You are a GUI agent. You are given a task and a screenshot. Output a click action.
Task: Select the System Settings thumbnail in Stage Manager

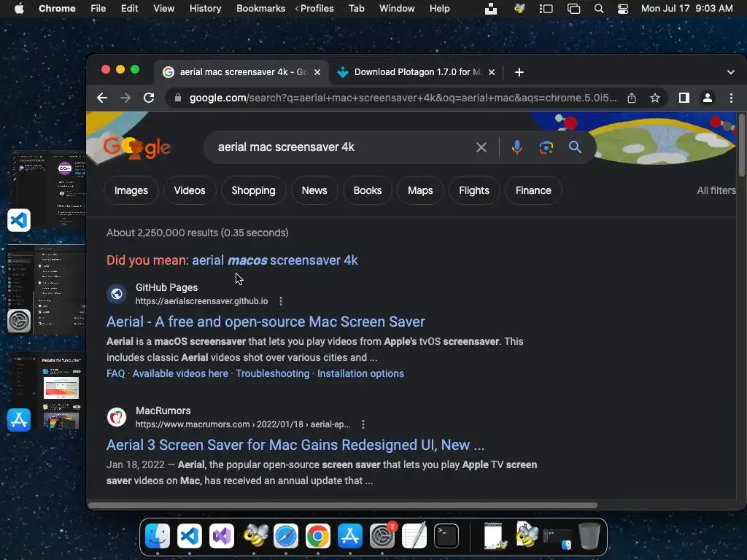coord(46,289)
